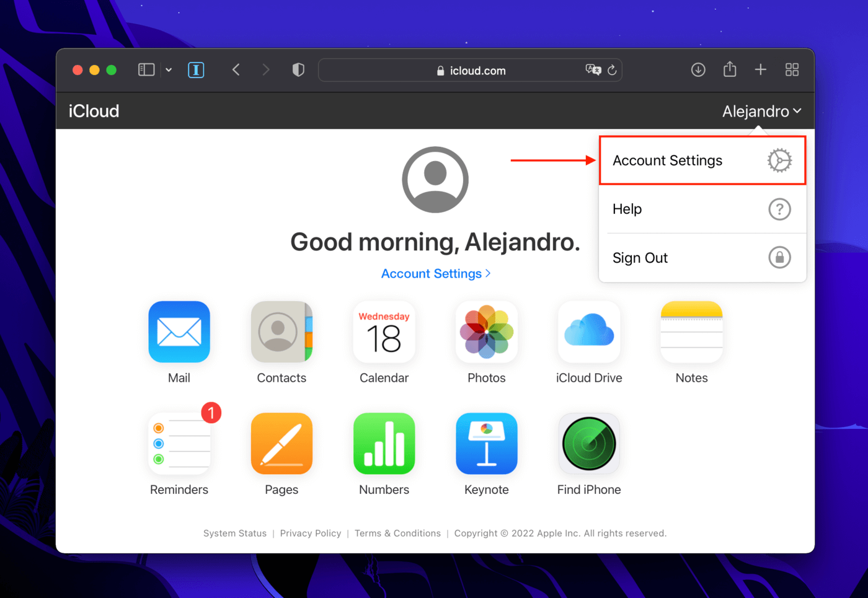Click the Copyright 2022 Apple Inc. text
Screen dimensions: 868x598
click(560, 534)
